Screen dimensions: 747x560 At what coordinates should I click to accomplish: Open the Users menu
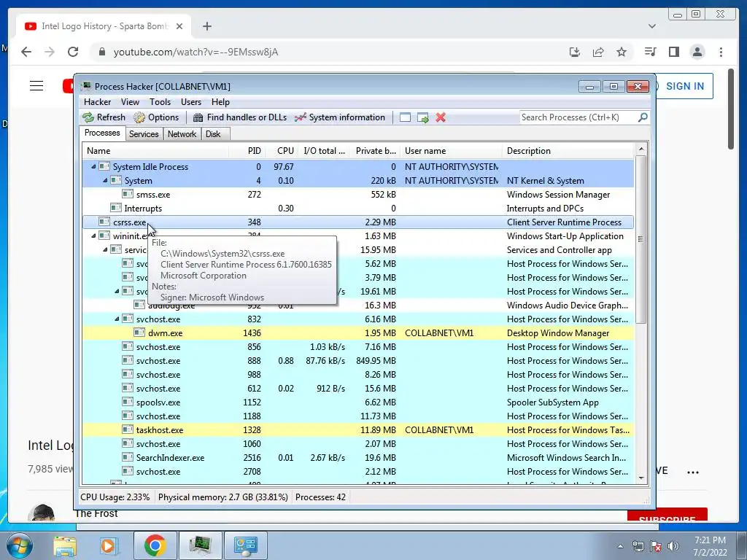coord(190,102)
